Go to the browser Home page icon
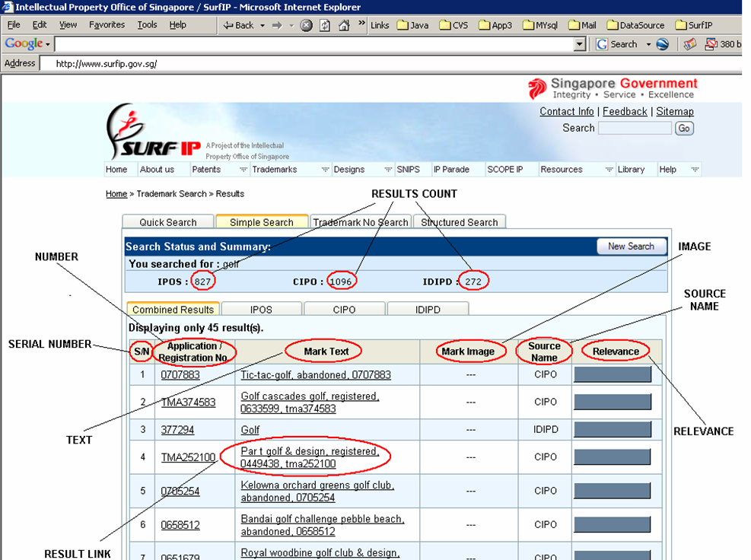 [344, 25]
